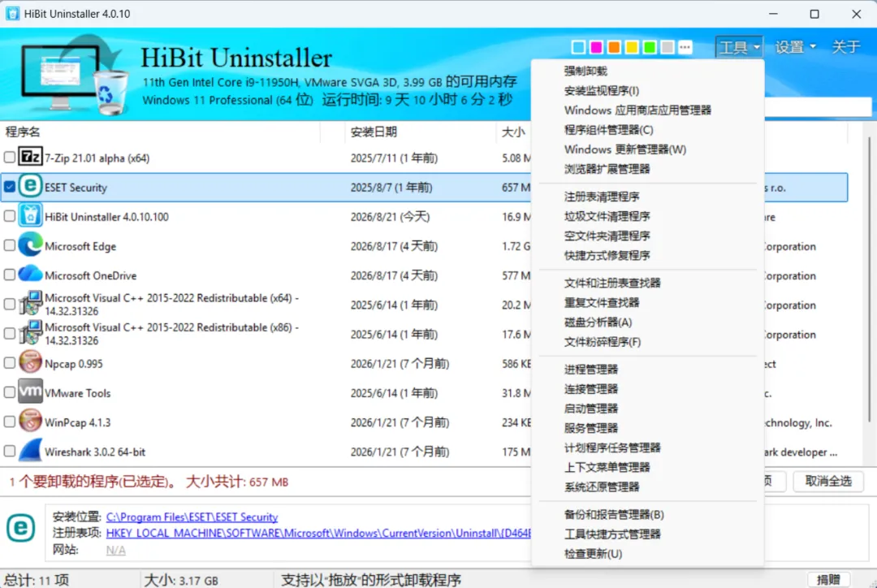The image size is (877, 588).
Task: Open 服务管理器 from the menu
Action: pos(590,428)
